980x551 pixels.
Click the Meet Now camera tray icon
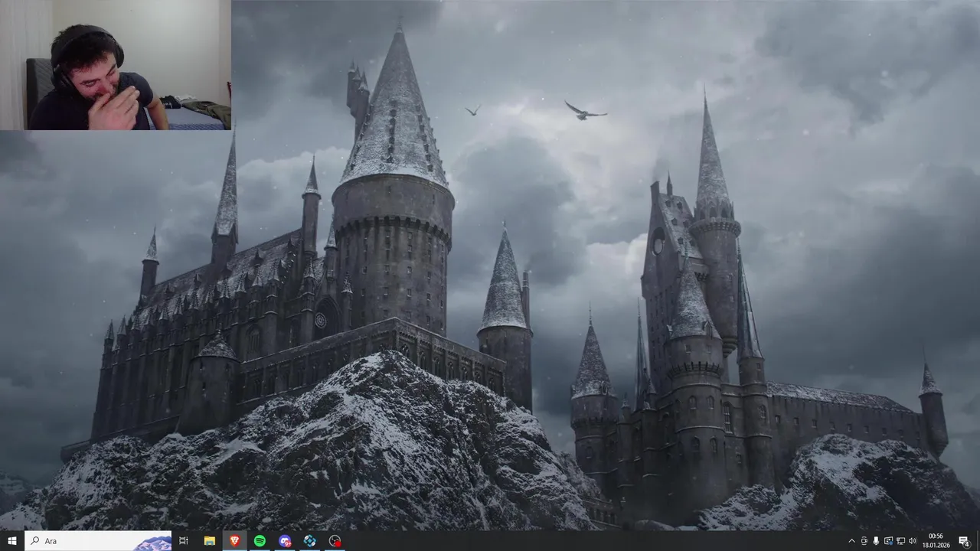coord(864,541)
